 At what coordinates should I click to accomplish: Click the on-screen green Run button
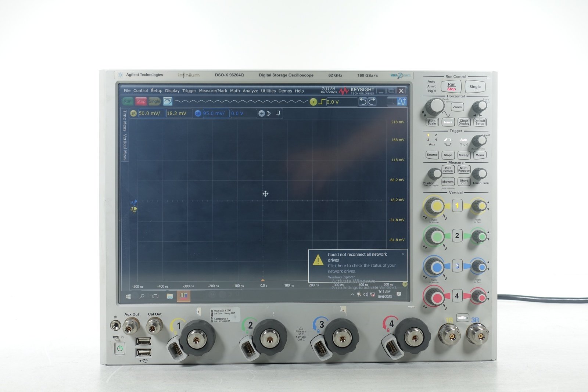tap(128, 101)
